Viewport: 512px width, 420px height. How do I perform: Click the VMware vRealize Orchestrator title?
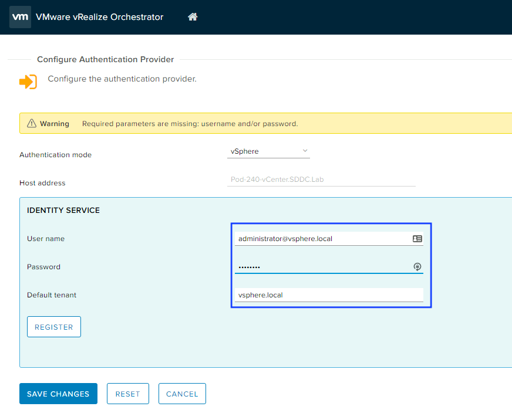100,17
